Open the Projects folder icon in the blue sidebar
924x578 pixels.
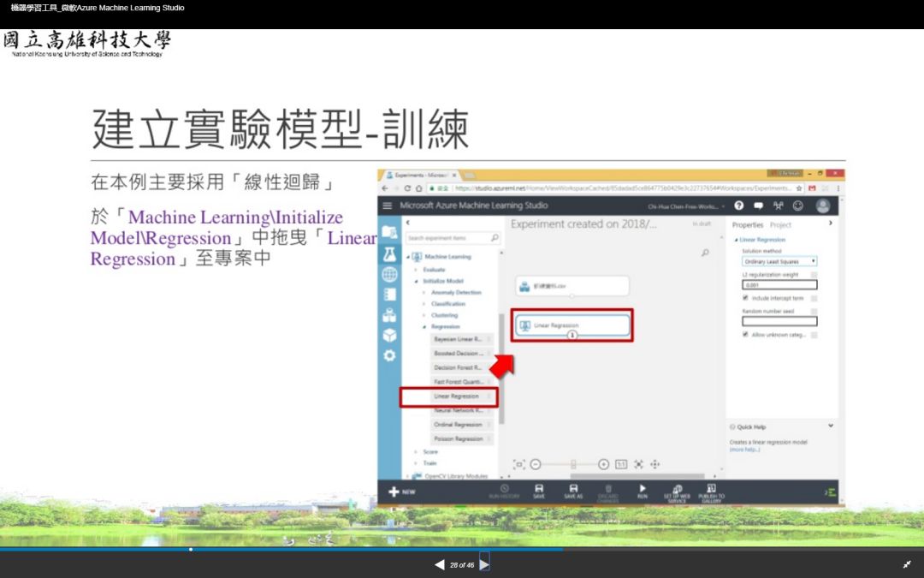tap(389, 232)
